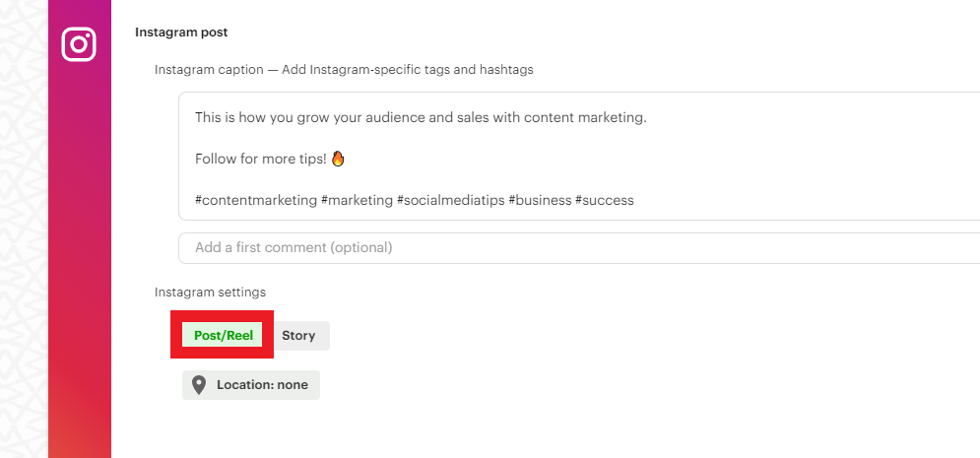
Task: Click the Instagram caption instructions label
Action: (x=344, y=69)
